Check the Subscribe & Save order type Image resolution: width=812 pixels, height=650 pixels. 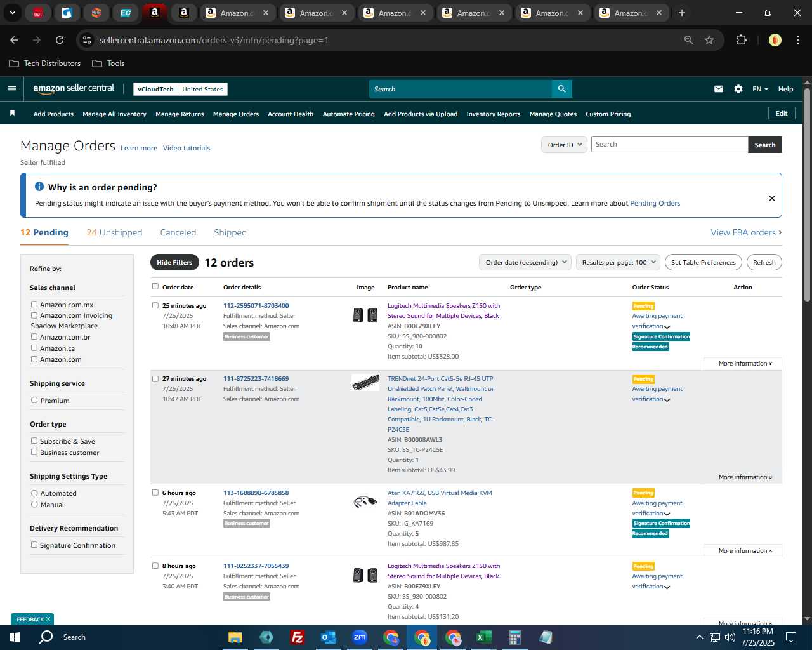[x=34, y=441]
